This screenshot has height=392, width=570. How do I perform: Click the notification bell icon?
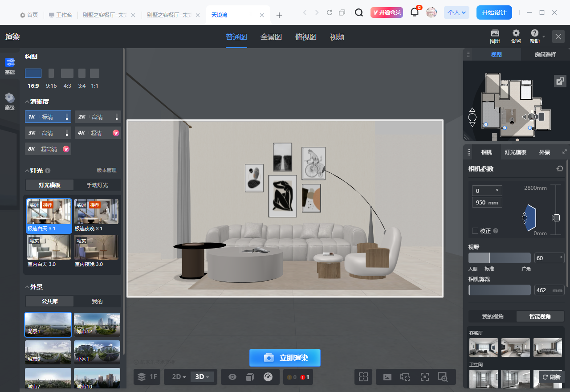(414, 12)
